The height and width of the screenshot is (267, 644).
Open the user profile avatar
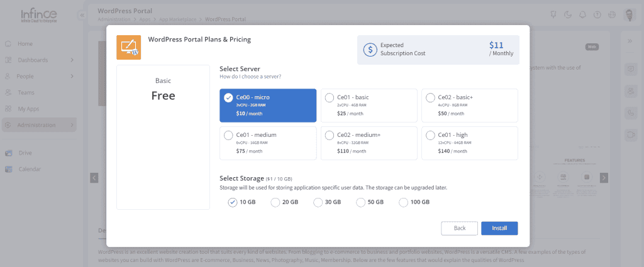[630, 15]
